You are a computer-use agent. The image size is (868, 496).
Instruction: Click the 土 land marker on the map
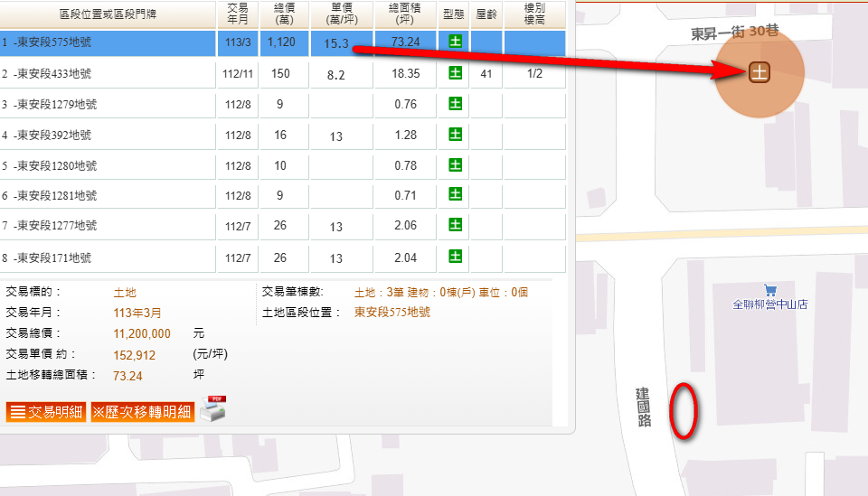759,72
